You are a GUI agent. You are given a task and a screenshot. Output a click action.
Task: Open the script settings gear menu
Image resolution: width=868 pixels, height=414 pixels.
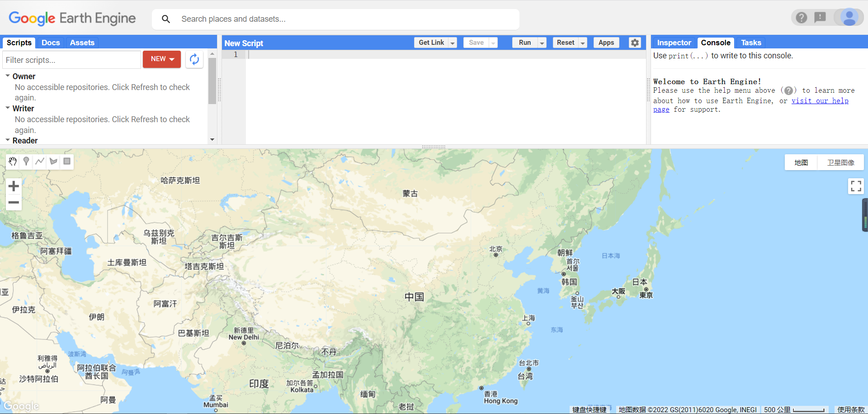[x=635, y=42]
